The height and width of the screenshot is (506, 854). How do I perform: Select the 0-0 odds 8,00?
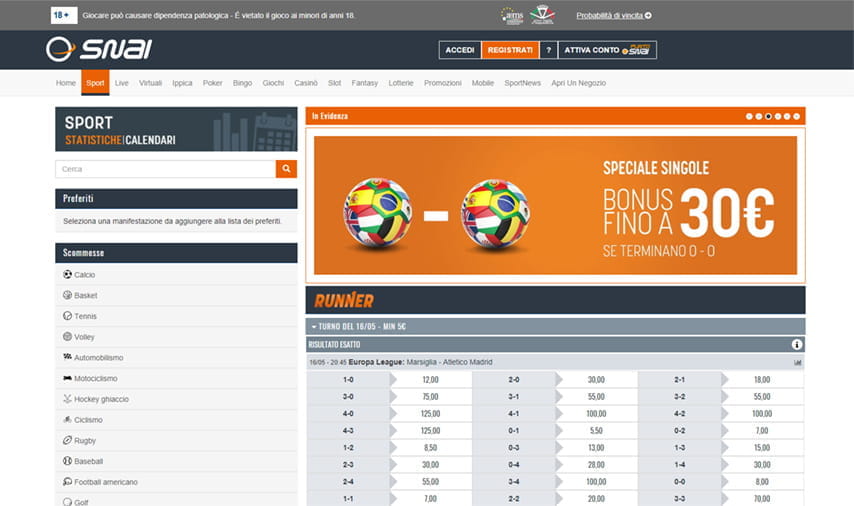pos(762,482)
